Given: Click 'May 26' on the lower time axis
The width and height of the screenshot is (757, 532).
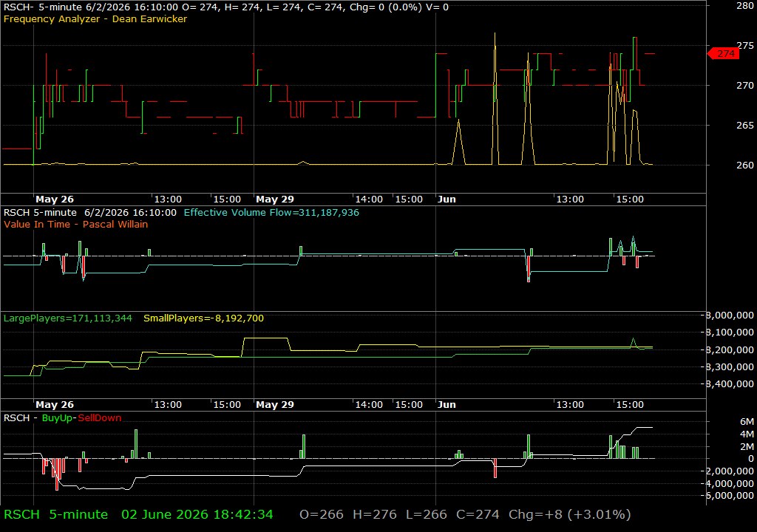Looking at the screenshot, I should [x=55, y=405].
